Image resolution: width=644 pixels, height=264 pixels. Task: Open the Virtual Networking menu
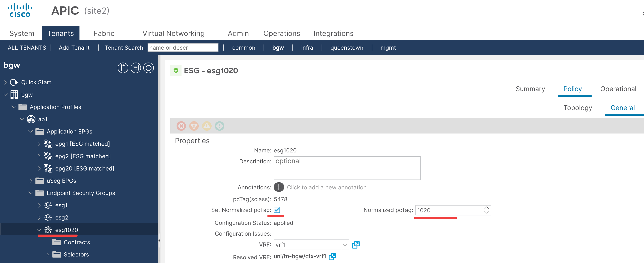pyautogui.click(x=174, y=33)
